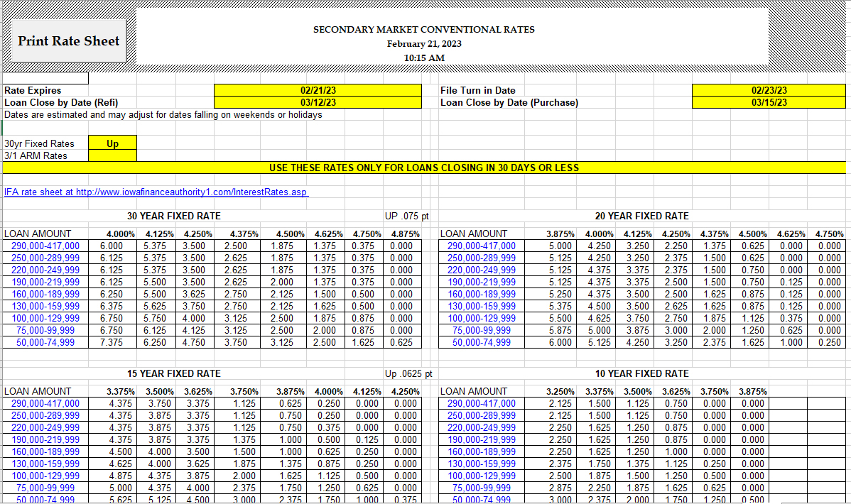Click the empty outlined box above Rate Expires
The height and width of the screenshot is (504, 851).
coord(45,78)
